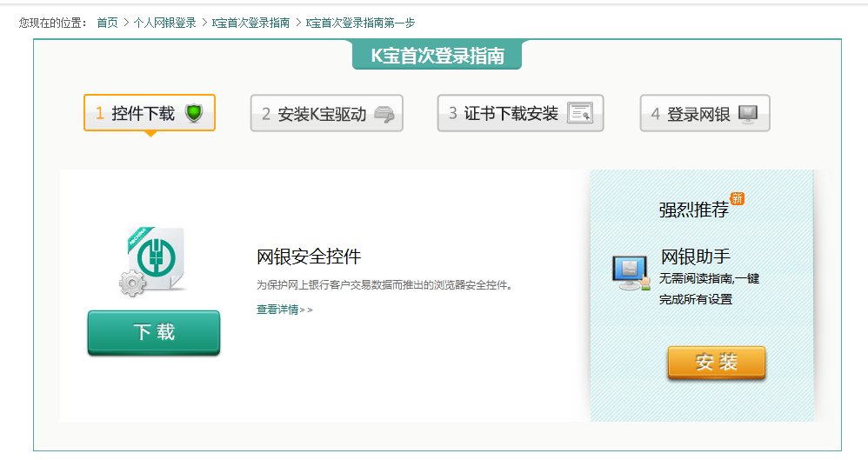Click the certificate icon on step 3
868x460 pixels.
[580, 113]
